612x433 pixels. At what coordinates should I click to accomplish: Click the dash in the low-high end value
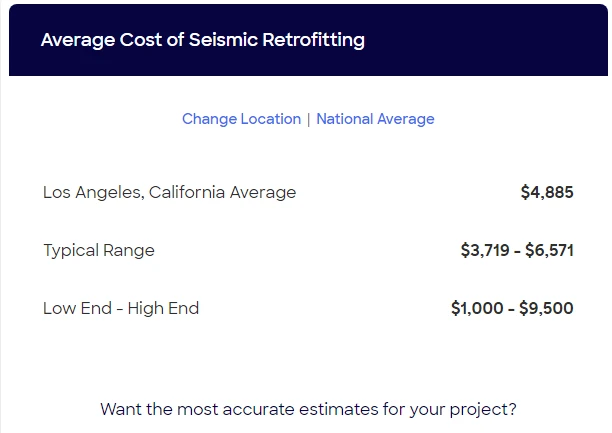point(512,308)
